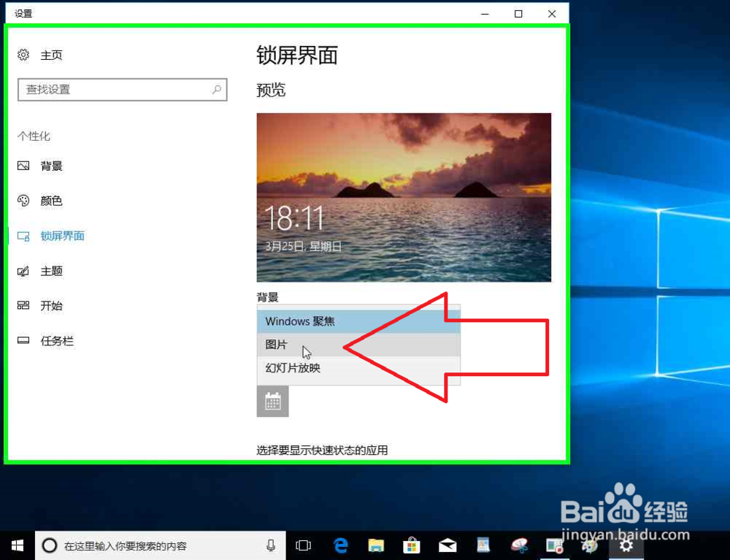Click the 锁屏界面 lock screen icon
Screen dimensions: 730x560
25,236
